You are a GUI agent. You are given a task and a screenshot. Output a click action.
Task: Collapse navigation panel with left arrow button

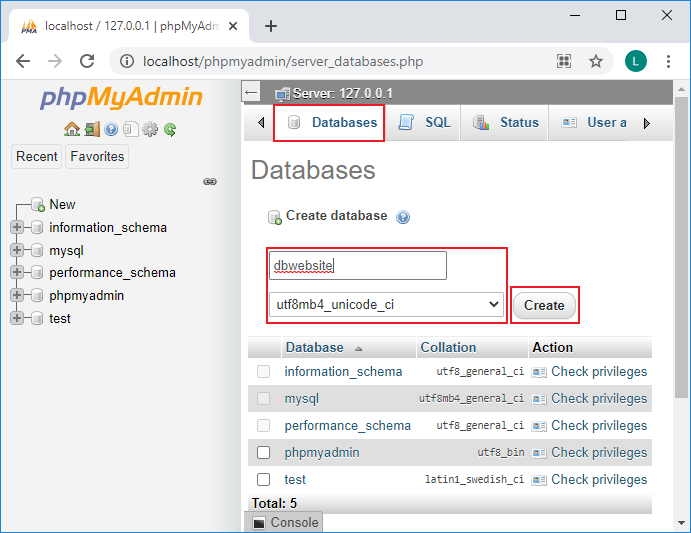(251, 93)
